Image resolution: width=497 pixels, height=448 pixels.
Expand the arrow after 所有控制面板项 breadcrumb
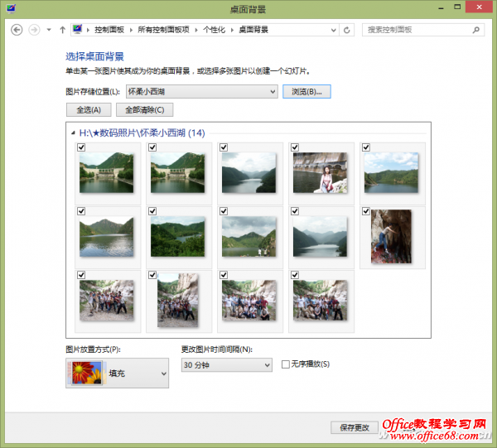pos(196,30)
